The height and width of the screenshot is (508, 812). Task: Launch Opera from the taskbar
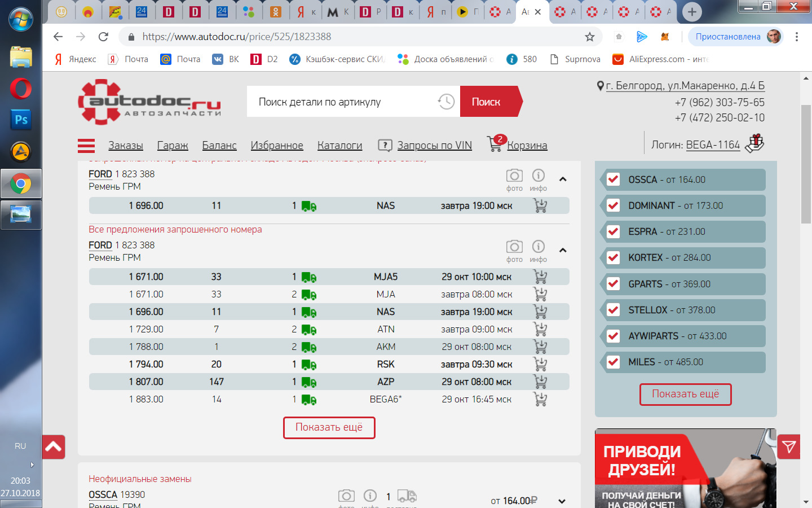click(x=21, y=89)
